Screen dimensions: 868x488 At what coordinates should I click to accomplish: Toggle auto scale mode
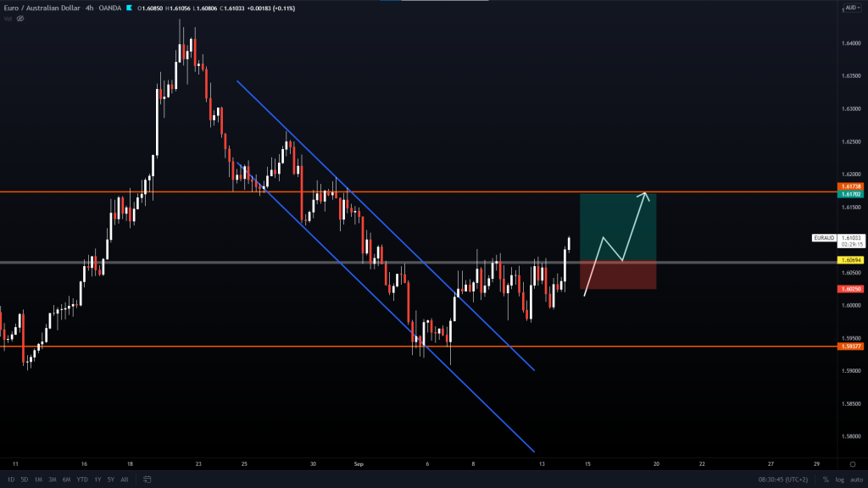(856, 480)
